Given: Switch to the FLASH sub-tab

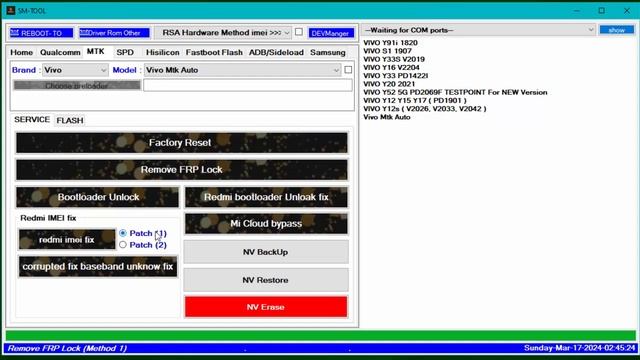Looking at the screenshot, I should pyautogui.click(x=70, y=121).
